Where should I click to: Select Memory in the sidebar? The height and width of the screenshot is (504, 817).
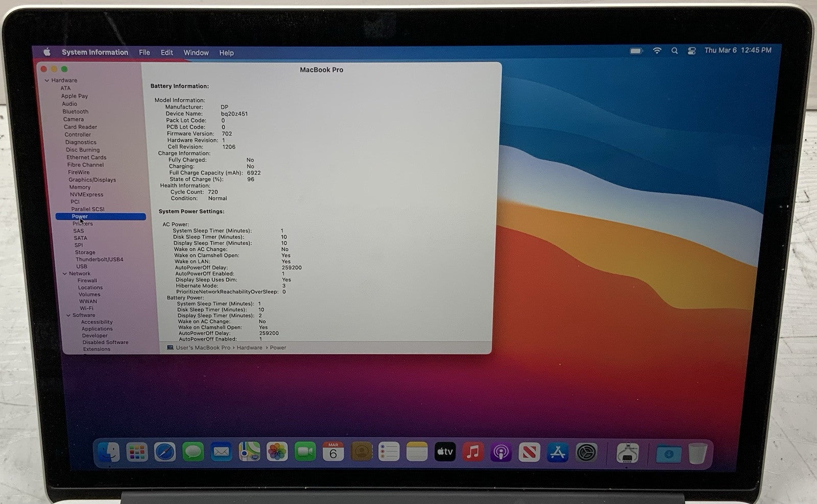(x=80, y=187)
